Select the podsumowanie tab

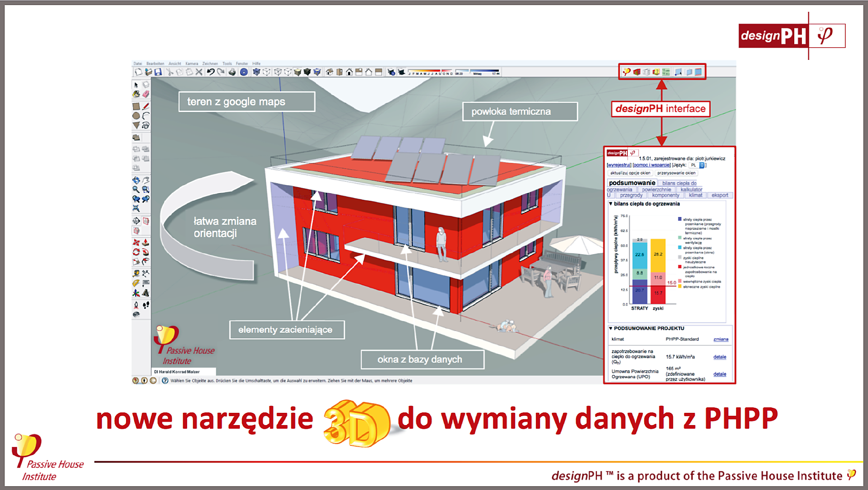(x=632, y=183)
